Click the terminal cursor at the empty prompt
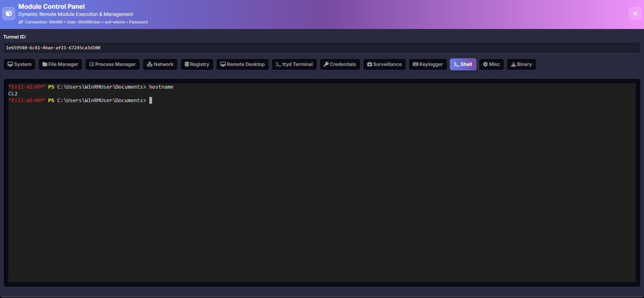 click(151, 101)
